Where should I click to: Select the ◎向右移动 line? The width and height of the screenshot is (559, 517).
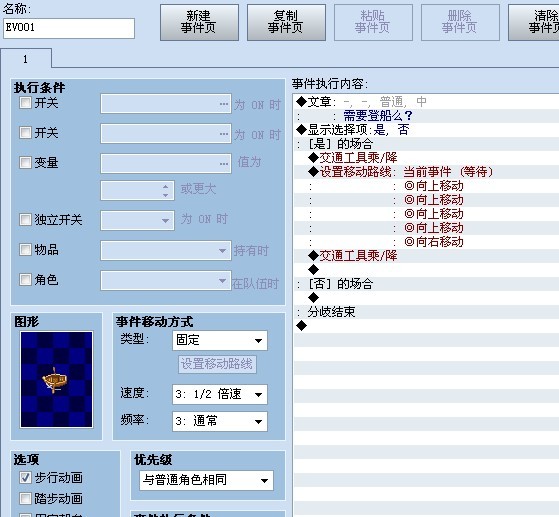click(x=427, y=242)
